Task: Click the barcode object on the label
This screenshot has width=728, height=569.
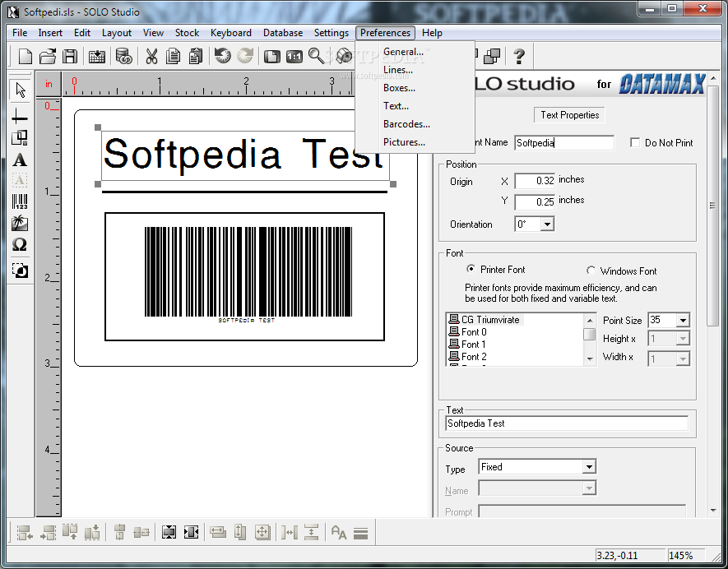Action: coord(248,275)
